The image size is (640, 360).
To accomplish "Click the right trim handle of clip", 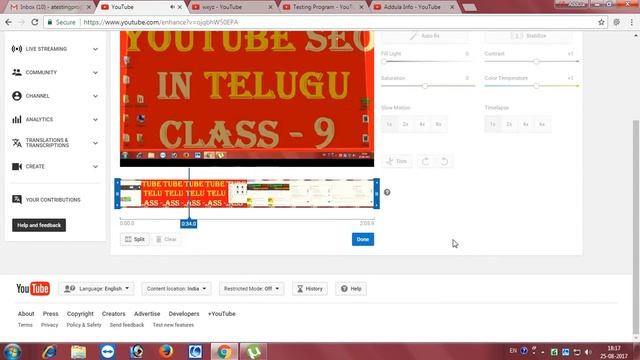I will click(377, 193).
